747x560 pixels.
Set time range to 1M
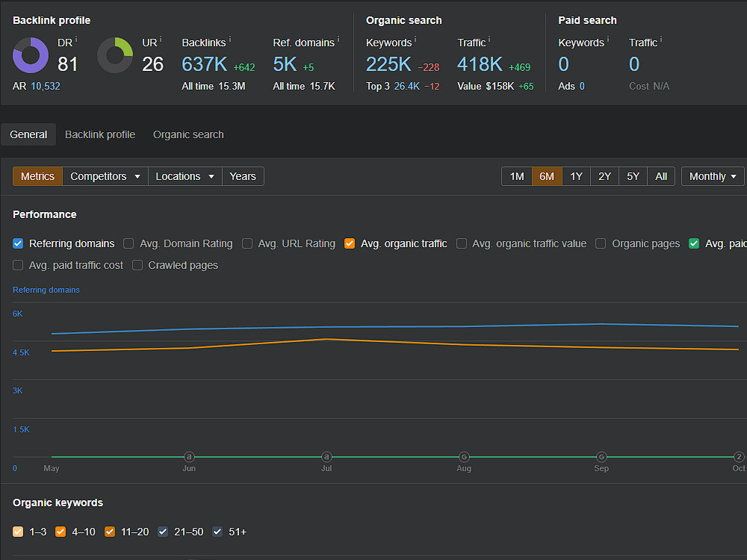[x=517, y=176]
